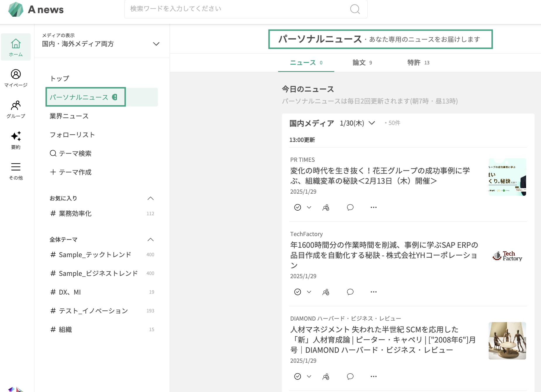Switch to the Papers (論文) tab
This screenshot has height=392, width=541.
click(x=362, y=63)
